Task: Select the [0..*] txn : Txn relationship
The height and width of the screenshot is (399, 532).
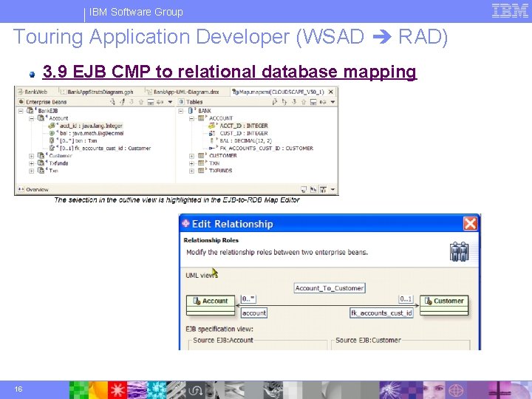Action: 78,141
